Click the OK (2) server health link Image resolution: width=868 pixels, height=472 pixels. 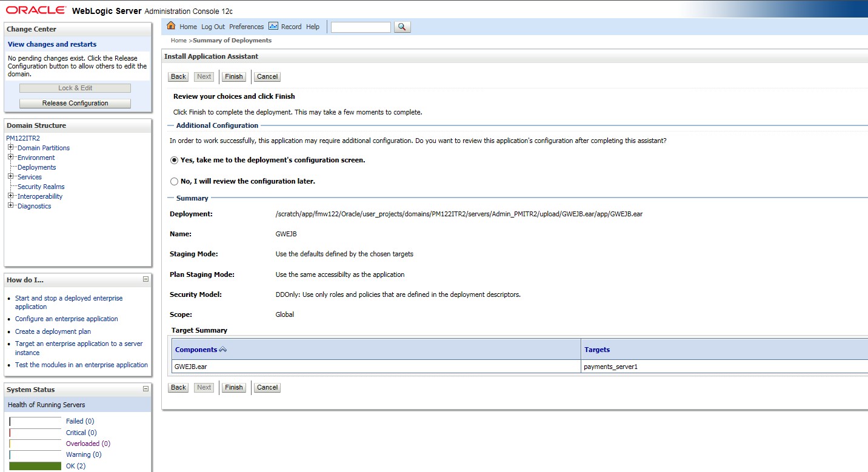tap(76, 466)
